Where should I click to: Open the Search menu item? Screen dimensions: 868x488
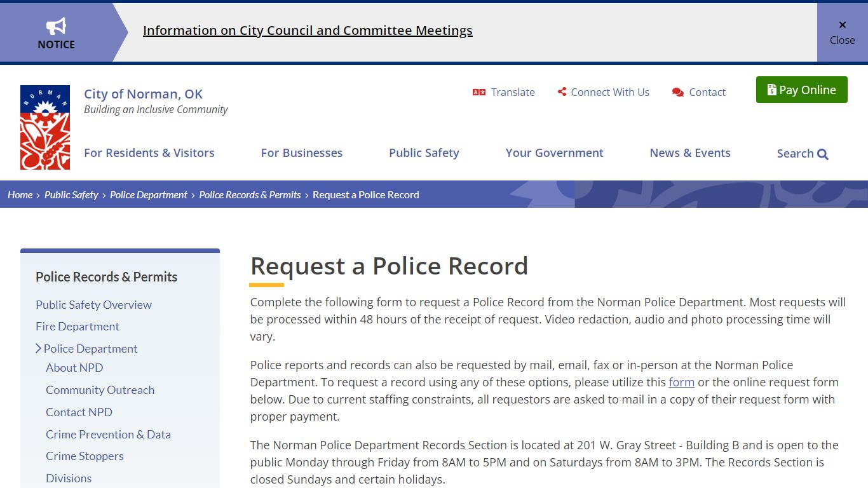[x=803, y=154]
